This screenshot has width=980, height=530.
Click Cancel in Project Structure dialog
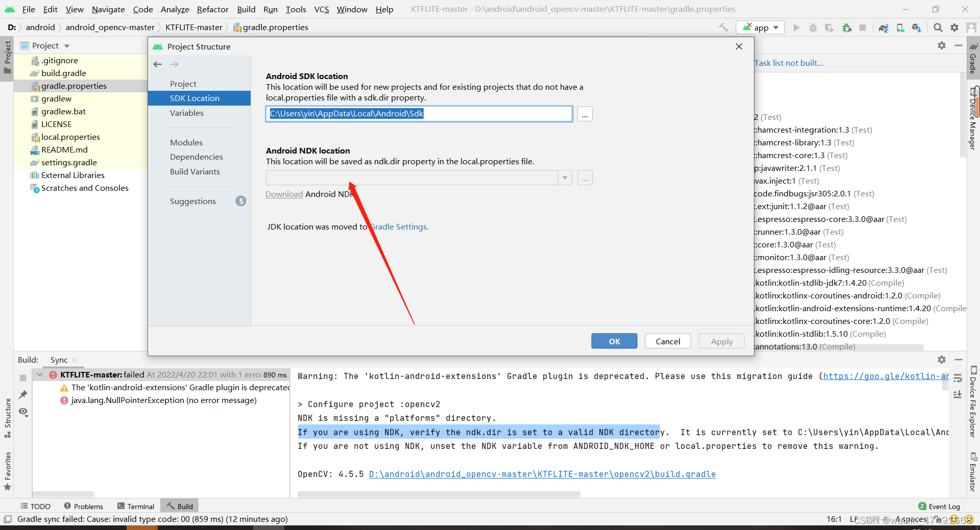pyautogui.click(x=668, y=341)
